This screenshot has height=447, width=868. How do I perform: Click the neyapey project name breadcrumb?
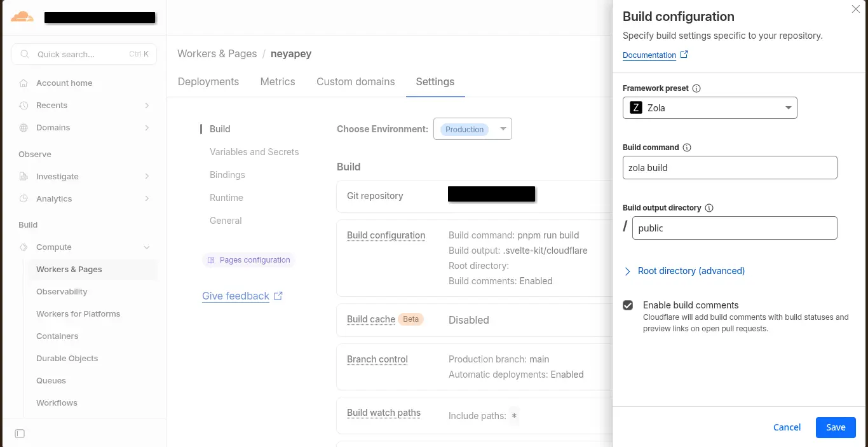tap(291, 54)
